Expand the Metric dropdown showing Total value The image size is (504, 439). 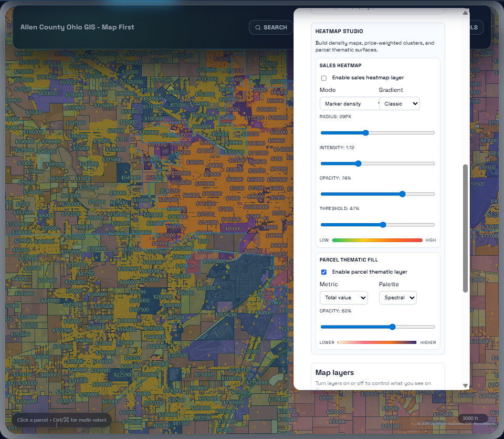pyautogui.click(x=343, y=298)
